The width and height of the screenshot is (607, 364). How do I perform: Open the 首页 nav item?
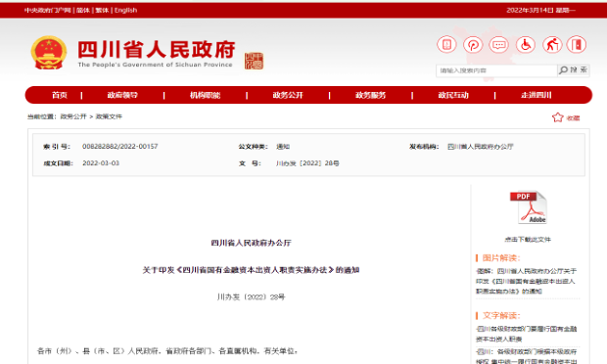click(x=60, y=95)
